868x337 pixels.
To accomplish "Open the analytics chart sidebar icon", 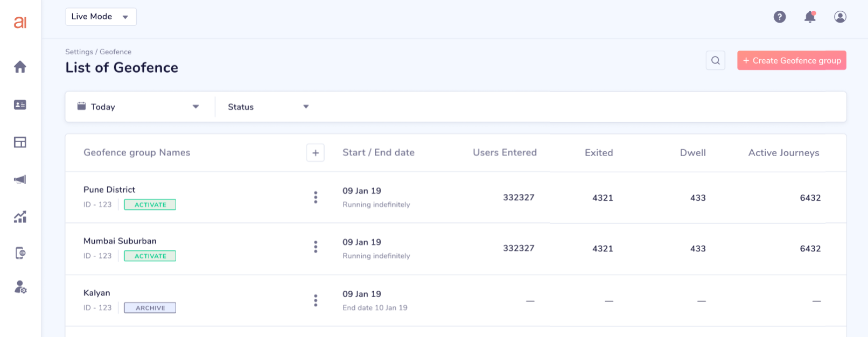I will pyautogui.click(x=20, y=217).
